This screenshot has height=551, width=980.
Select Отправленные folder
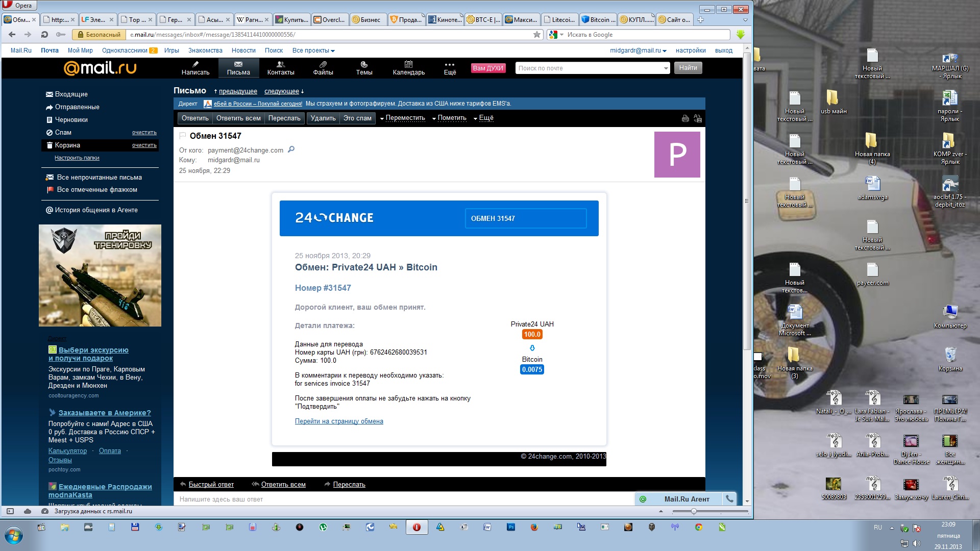point(77,107)
